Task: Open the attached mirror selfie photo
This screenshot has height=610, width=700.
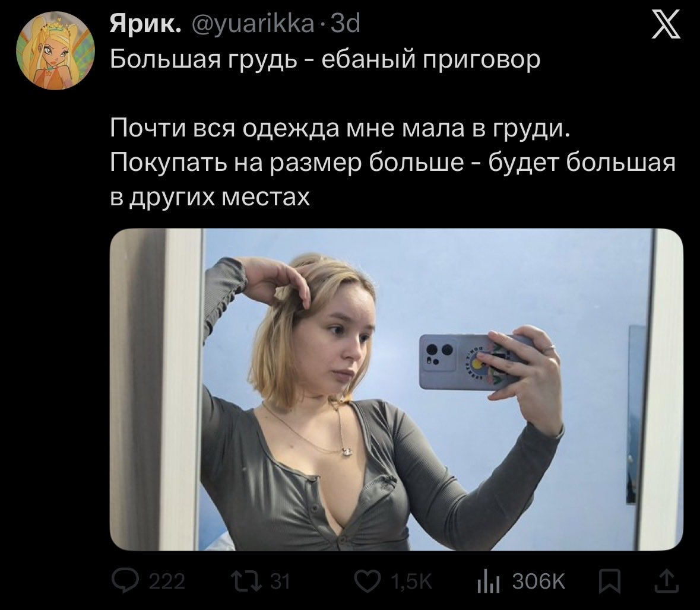Action: (x=396, y=390)
